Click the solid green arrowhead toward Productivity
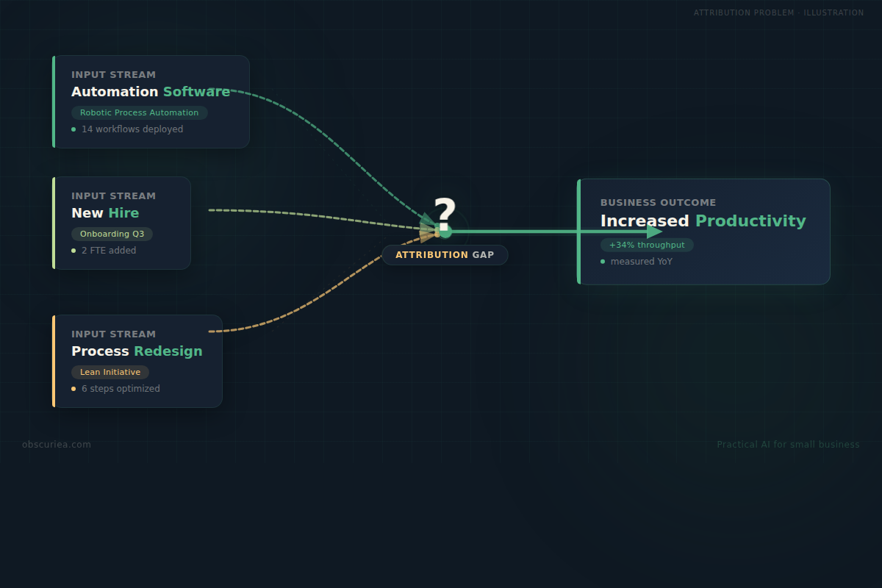882x588 pixels. click(655, 232)
